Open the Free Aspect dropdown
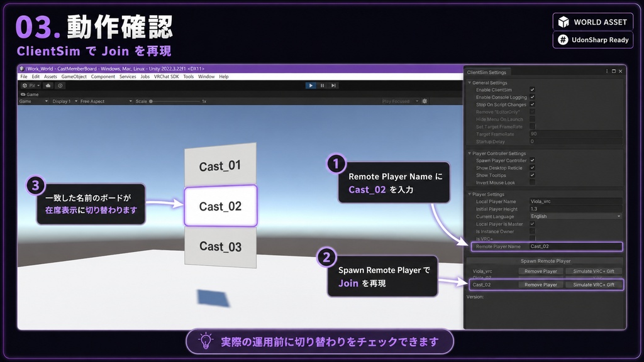This screenshot has width=644, height=362. click(106, 101)
